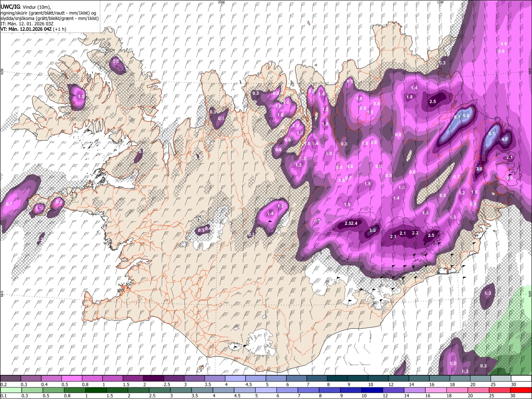Image resolution: width=532 pixels, height=399 pixels.
Task: Pick the 4–4.5 swatch in lower legend row
Action: point(223,390)
